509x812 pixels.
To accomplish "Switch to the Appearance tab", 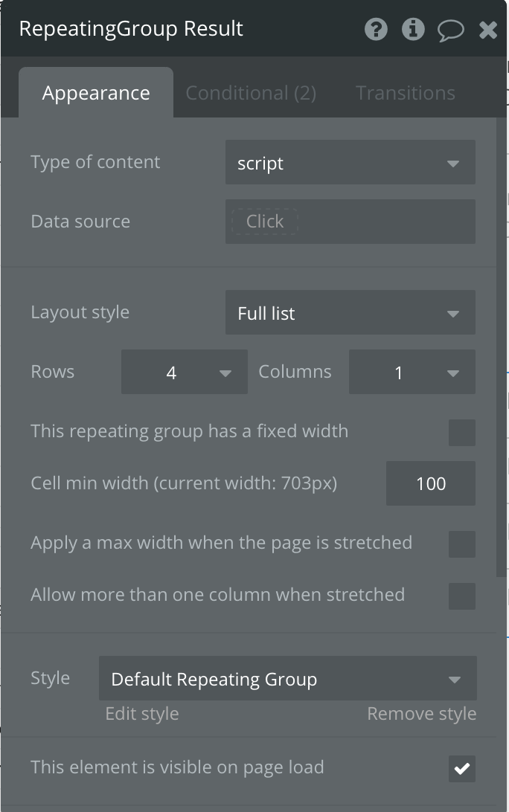I will point(96,93).
